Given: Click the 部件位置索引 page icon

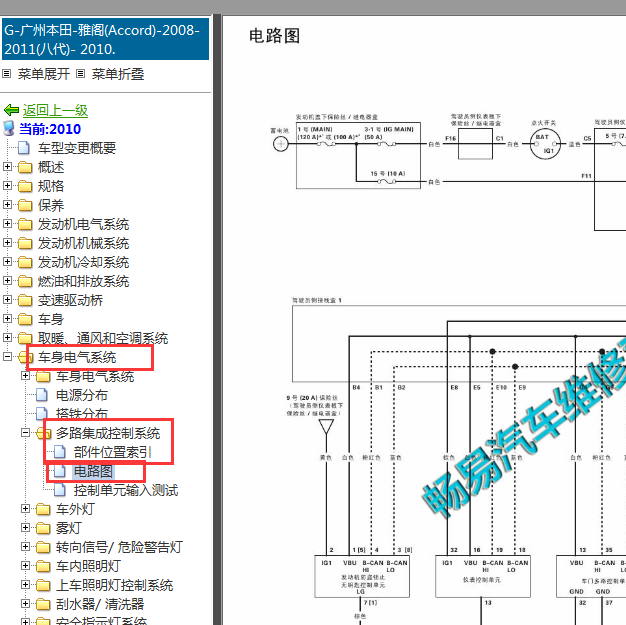Looking at the screenshot, I should coord(60,452).
